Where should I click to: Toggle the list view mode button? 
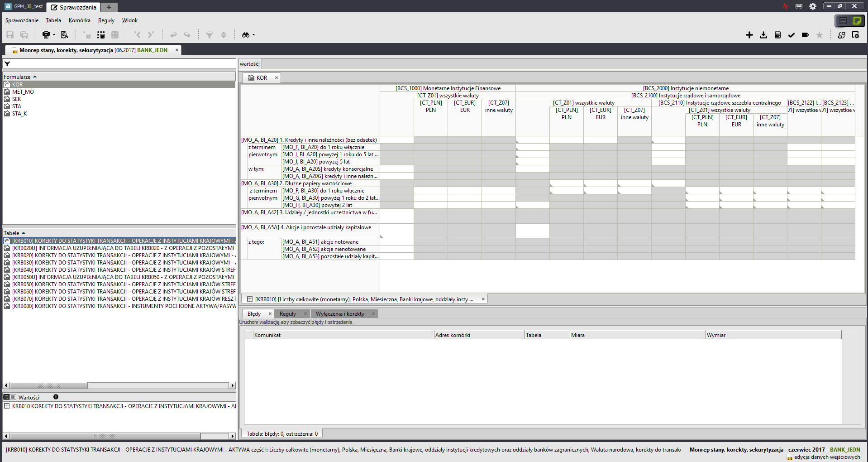pos(843,21)
